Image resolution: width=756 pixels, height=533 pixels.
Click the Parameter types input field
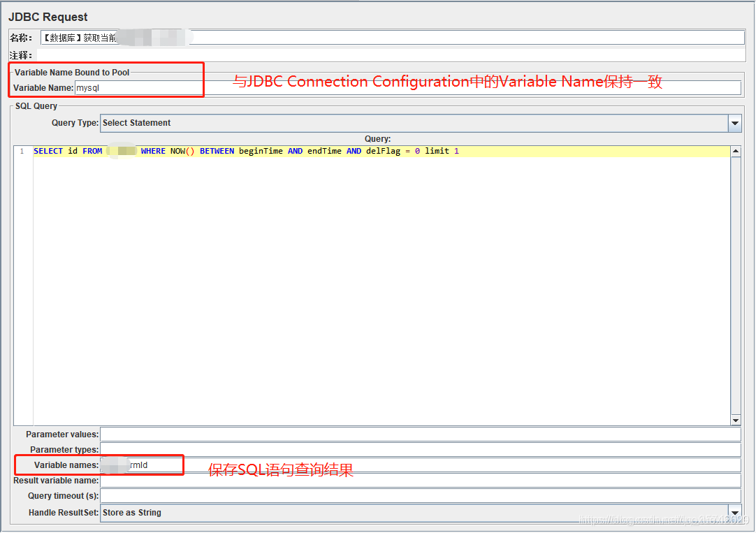(421, 450)
